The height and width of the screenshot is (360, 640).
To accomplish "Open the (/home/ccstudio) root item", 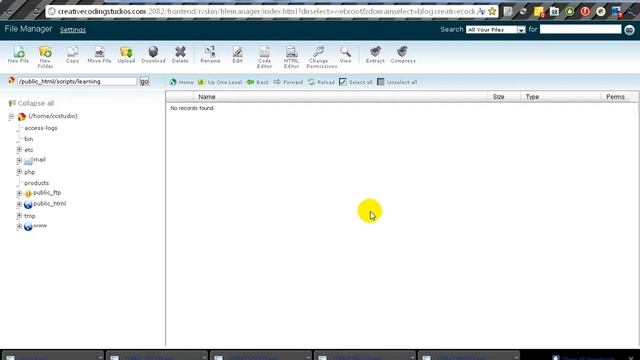I will click(x=53, y=116).
